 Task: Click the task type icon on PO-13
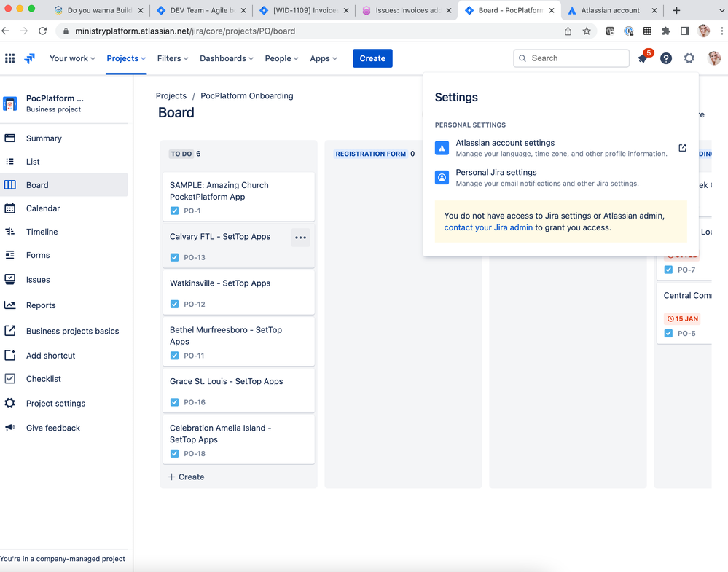pyautogui.click(x=175, y=257)
